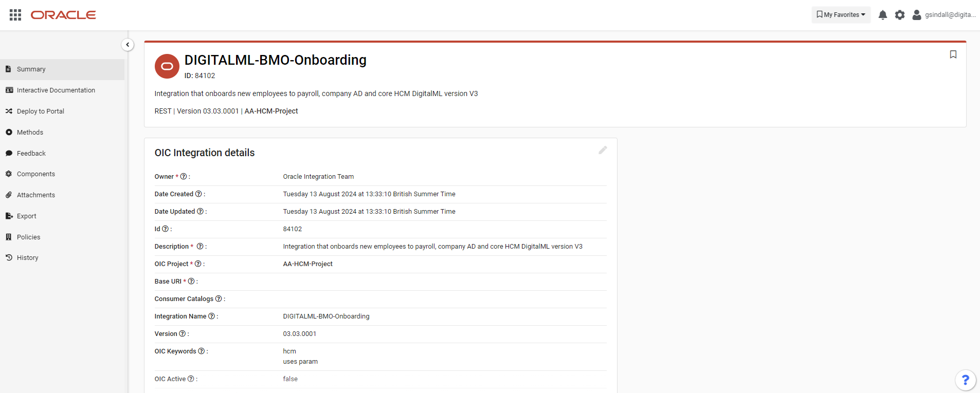
Task: Go to Deploy to Portal
Action: pos(62,111)
